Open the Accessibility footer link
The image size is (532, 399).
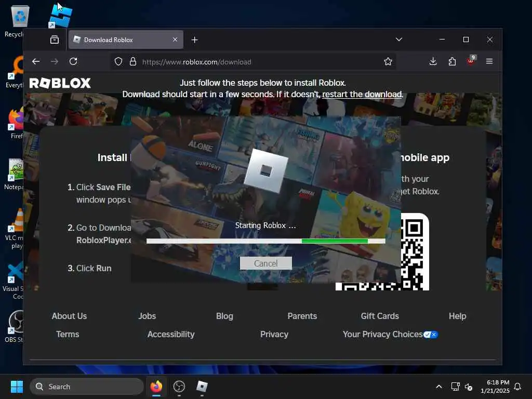point(171,335)
